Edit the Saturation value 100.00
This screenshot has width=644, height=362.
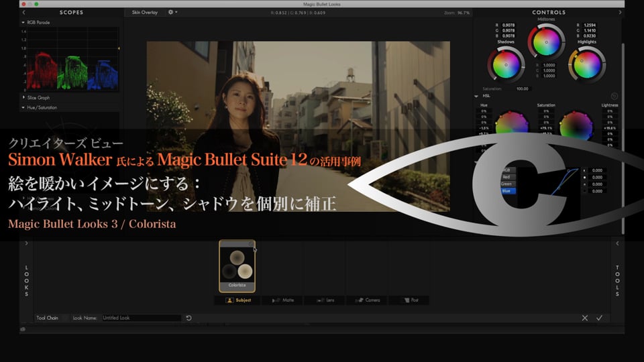coord(523,88)
